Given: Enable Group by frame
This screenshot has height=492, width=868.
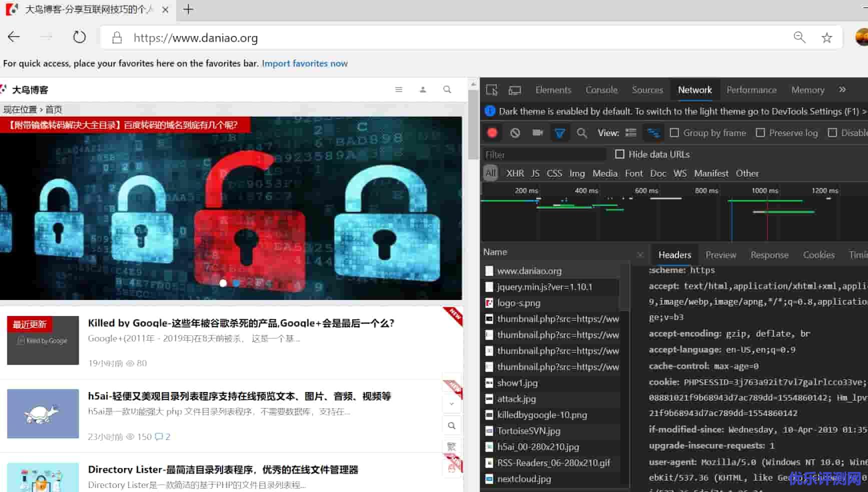Looking at the screenshot, I should tap(674, 132).
